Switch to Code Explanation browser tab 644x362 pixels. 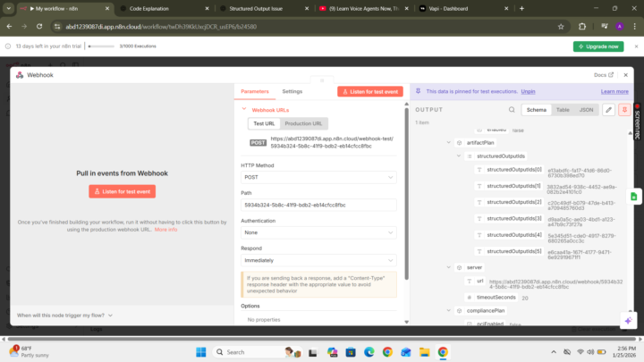point(165,8)
